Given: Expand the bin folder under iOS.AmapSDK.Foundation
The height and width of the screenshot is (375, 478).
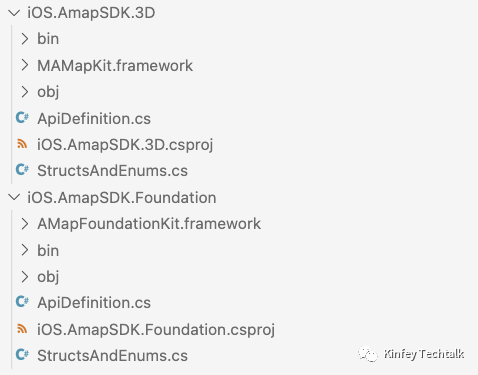Looking at the screenshot, I should pos(25,250).
